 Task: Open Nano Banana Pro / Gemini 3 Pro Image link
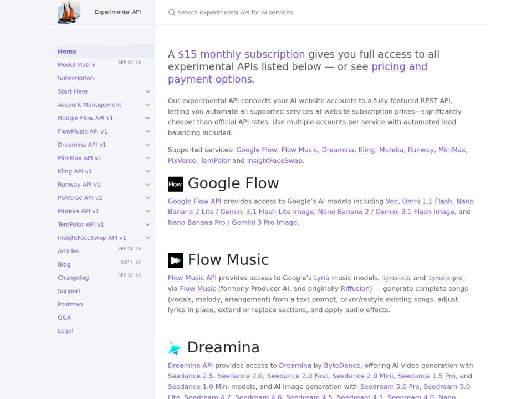point(232,223)
